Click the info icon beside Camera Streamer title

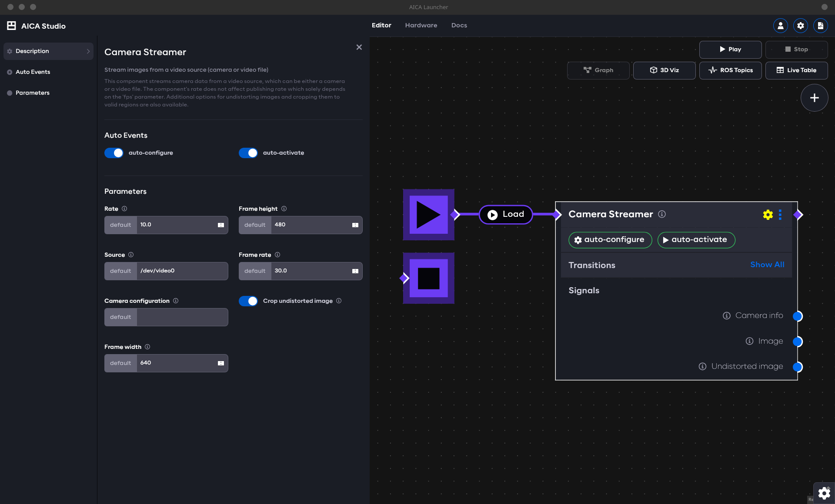(x=661, y=214)
